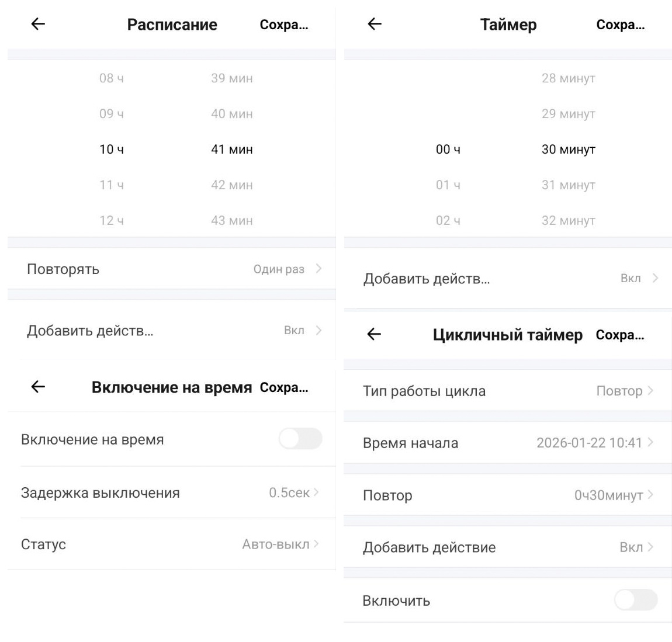
Task: Go back from the Таймер screen
Action: point(375,24)
